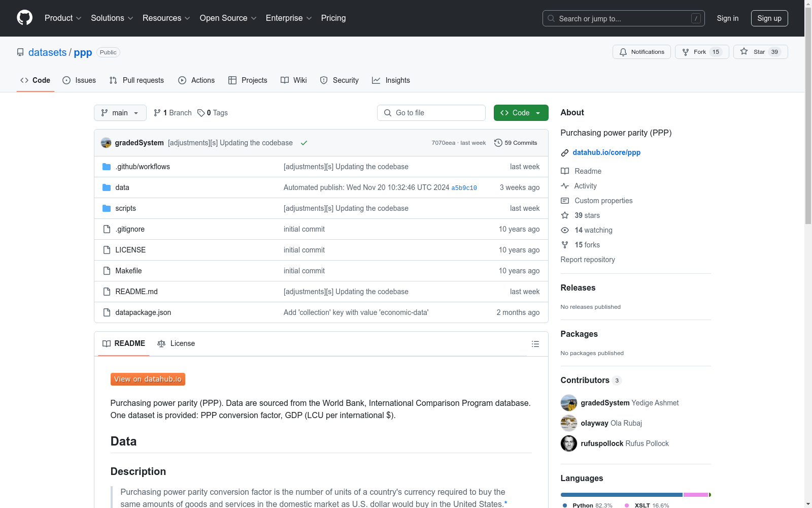Switch to the Actions tab
812x508 pixels.
(196, 80)
